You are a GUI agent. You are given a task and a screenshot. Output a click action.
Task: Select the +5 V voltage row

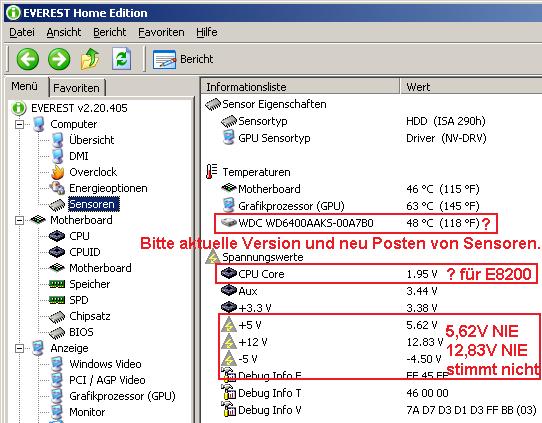pos(328,325)
